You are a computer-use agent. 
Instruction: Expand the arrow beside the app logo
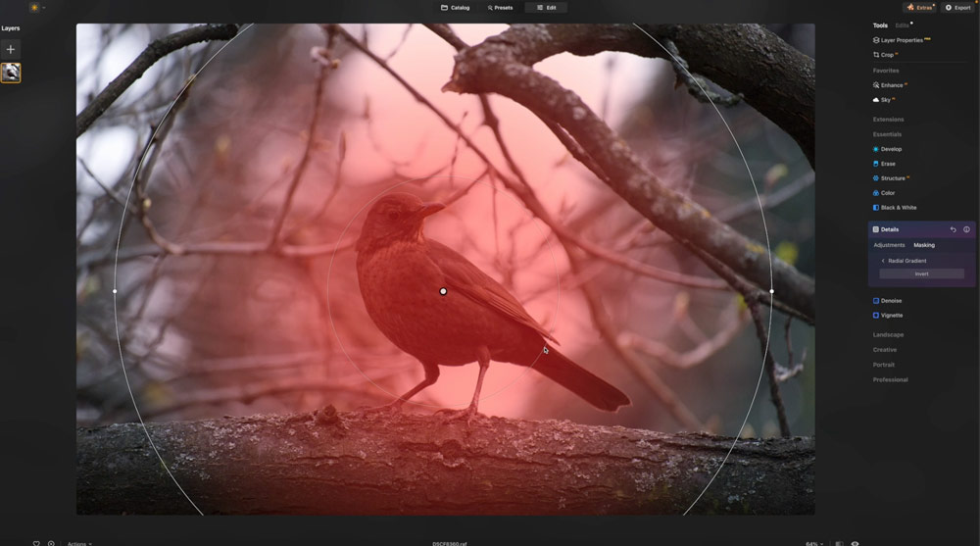[44, 8]
